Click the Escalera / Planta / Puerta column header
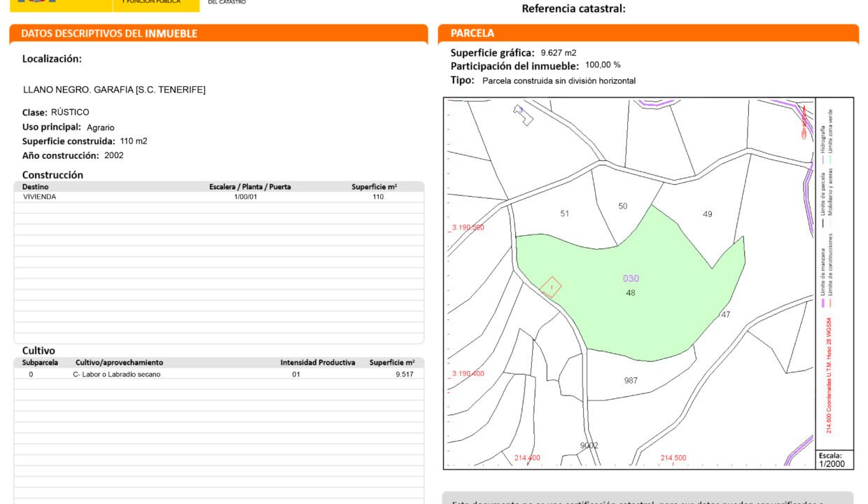The height and width of the screenshot is (504, 868). point(250,187)
